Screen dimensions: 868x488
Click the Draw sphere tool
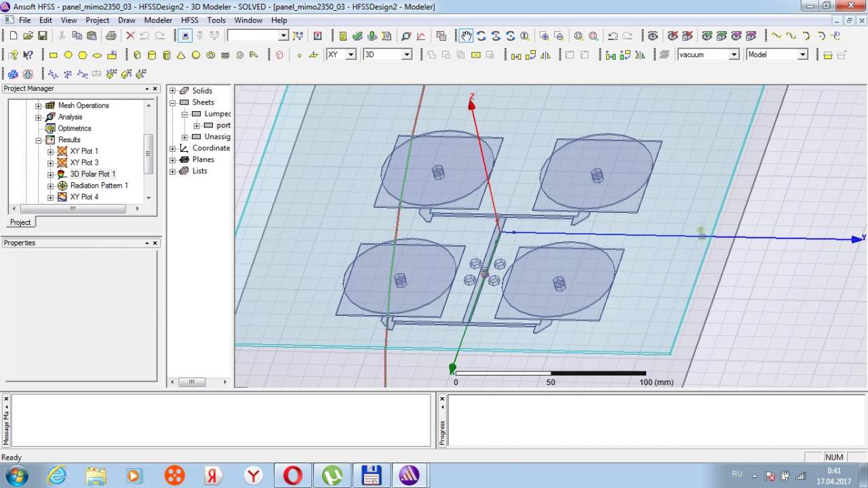[196, 55]
